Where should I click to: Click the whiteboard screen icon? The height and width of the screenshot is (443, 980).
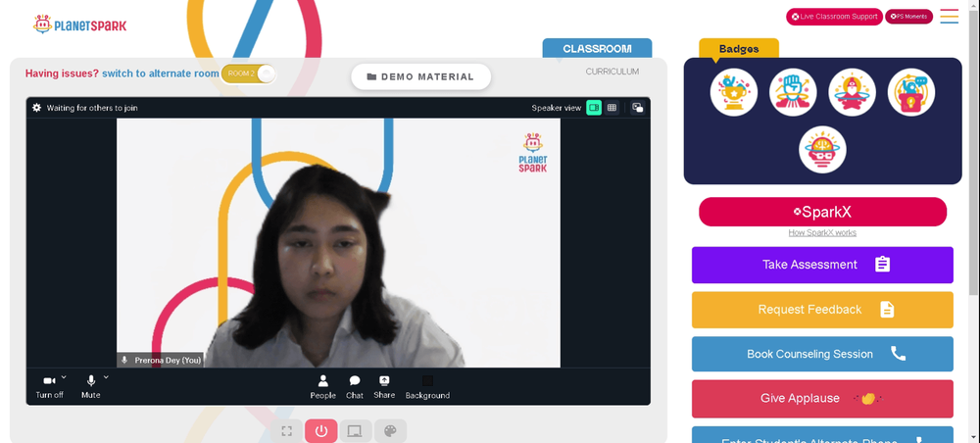355,431
